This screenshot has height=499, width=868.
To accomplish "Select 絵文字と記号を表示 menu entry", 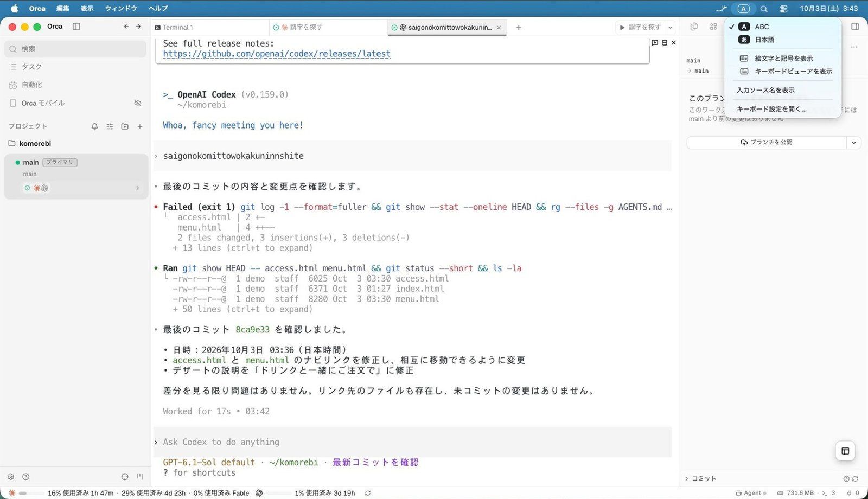I will [x=783, y=59].
